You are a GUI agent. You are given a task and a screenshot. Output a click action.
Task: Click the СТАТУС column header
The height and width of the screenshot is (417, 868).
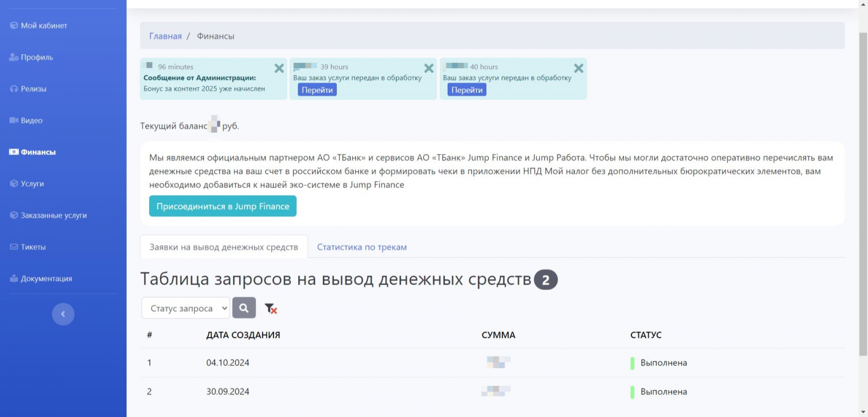646,335
